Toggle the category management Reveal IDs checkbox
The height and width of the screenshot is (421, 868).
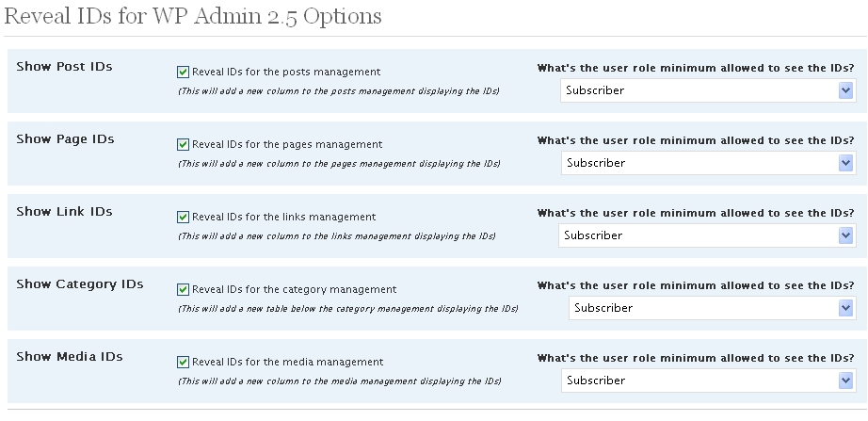coord(183,289)
